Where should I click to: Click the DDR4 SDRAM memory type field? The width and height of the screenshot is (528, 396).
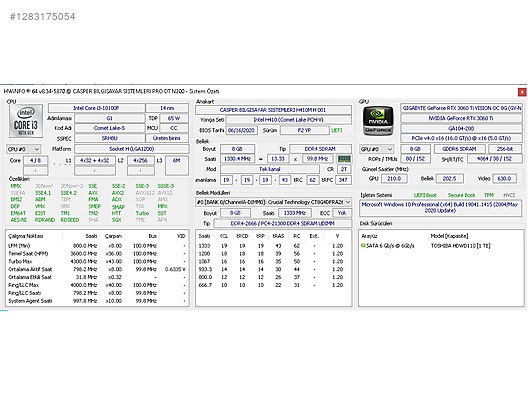[320, 149]
